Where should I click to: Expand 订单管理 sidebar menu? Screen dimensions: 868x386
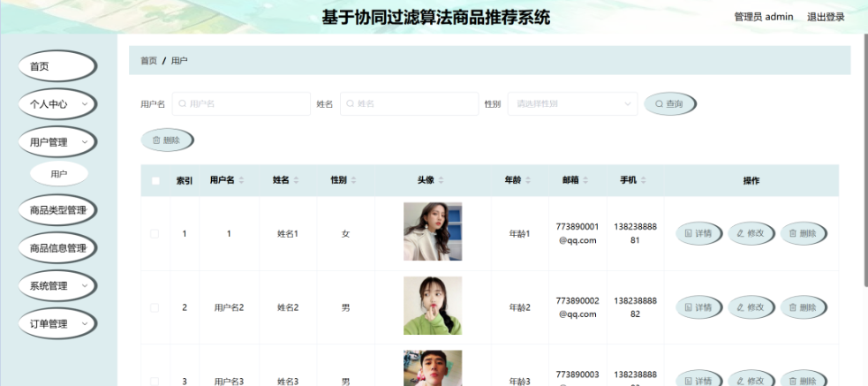click(x=57, y=324)
